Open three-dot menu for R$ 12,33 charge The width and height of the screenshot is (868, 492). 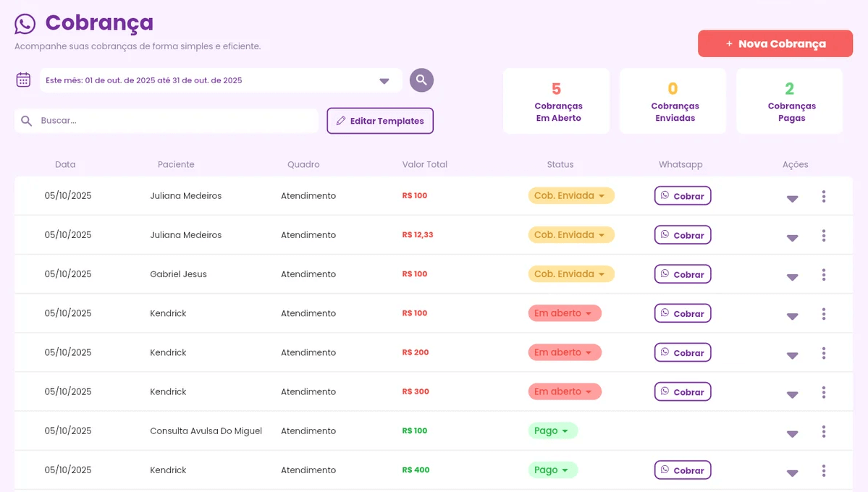pyautogui.click(x=823, y=236)
